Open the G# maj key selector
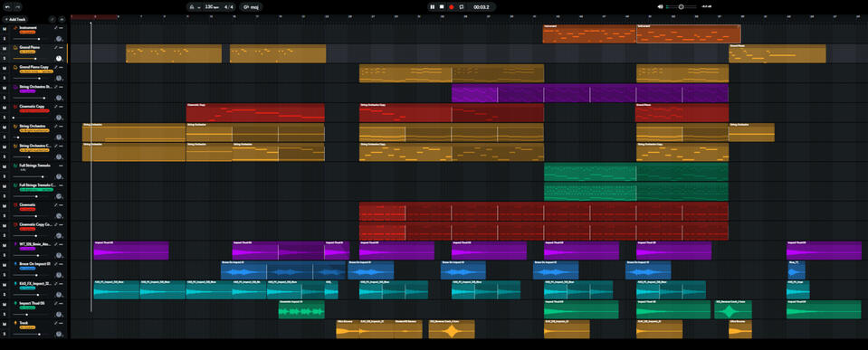Image resolution: width=868 pixels, height=350 pixels. tap(251, 7)
